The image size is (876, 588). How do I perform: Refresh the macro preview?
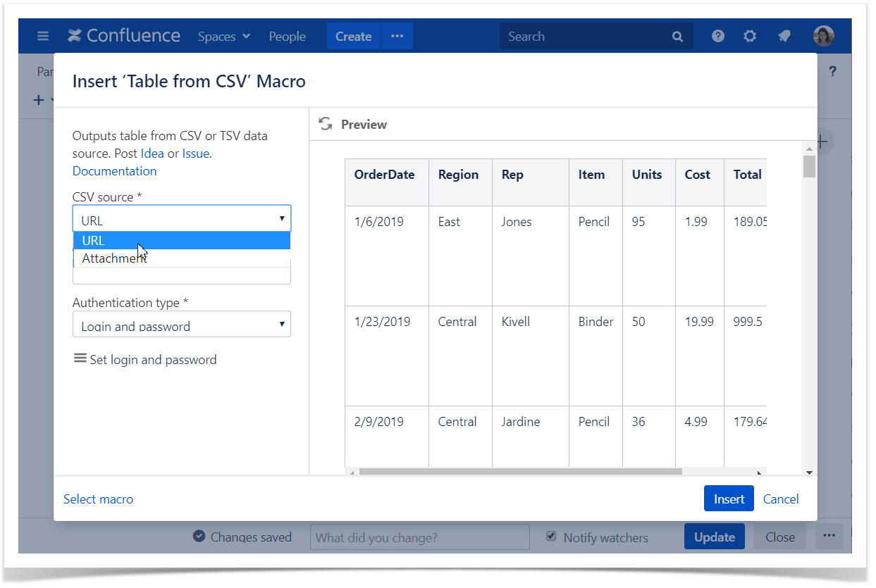click(x=326, y=124)
